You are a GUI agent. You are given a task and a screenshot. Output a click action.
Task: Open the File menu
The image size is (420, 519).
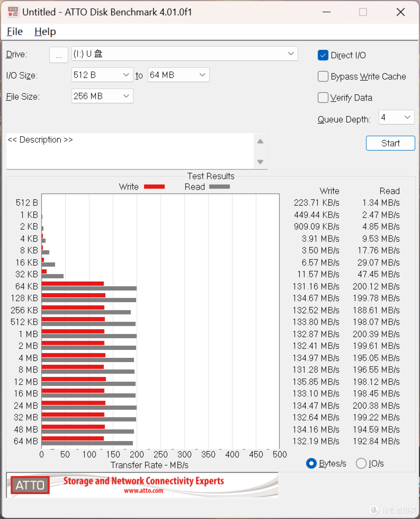(x=15, y=32)
